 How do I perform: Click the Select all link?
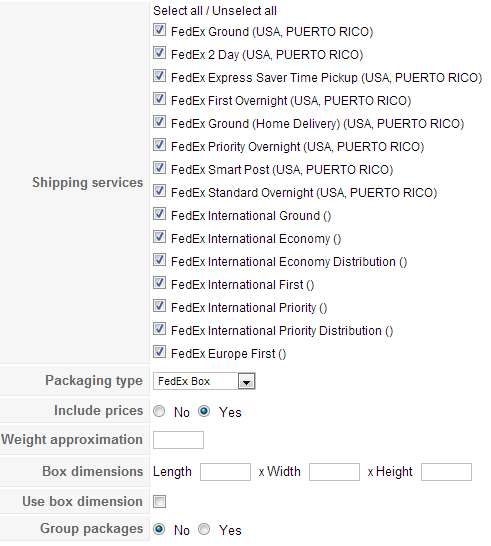[178, 11]
